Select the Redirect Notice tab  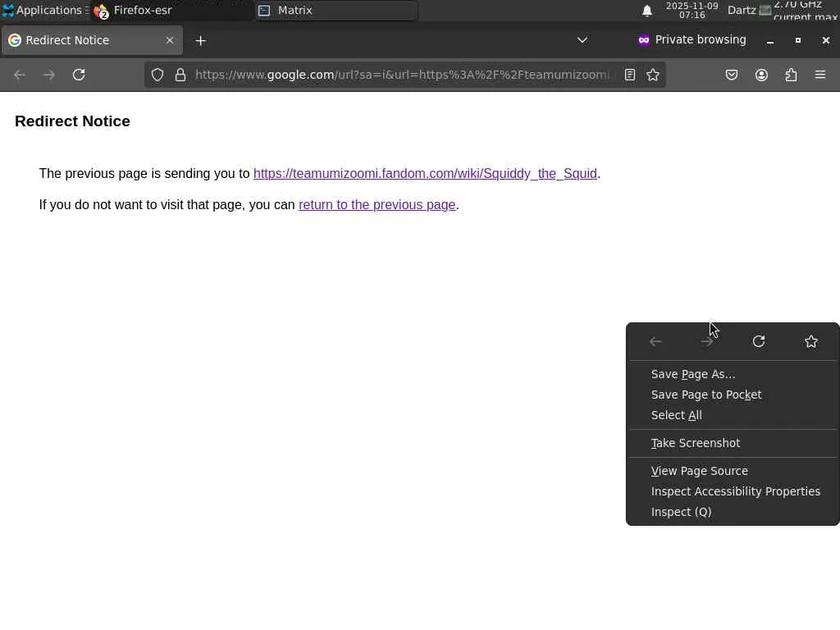[92, 40]
